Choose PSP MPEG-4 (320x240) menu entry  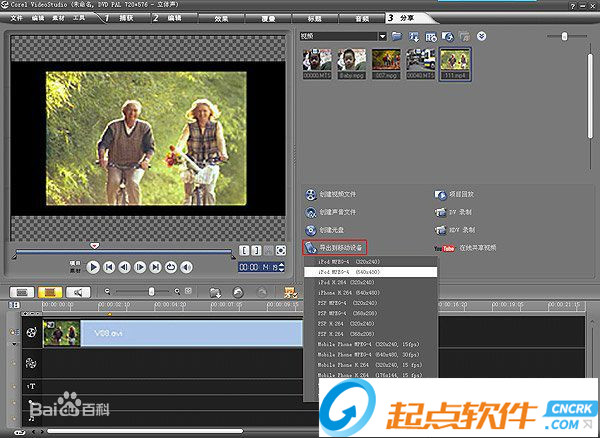(370, 303)
